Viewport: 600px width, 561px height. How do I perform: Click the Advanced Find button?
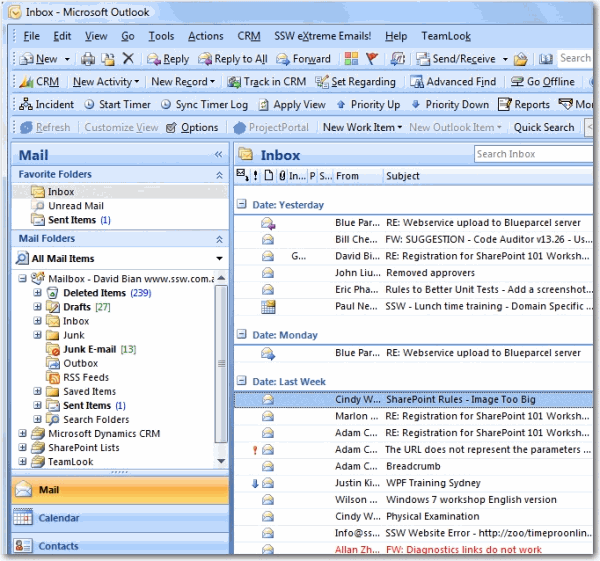coord(454,82)
